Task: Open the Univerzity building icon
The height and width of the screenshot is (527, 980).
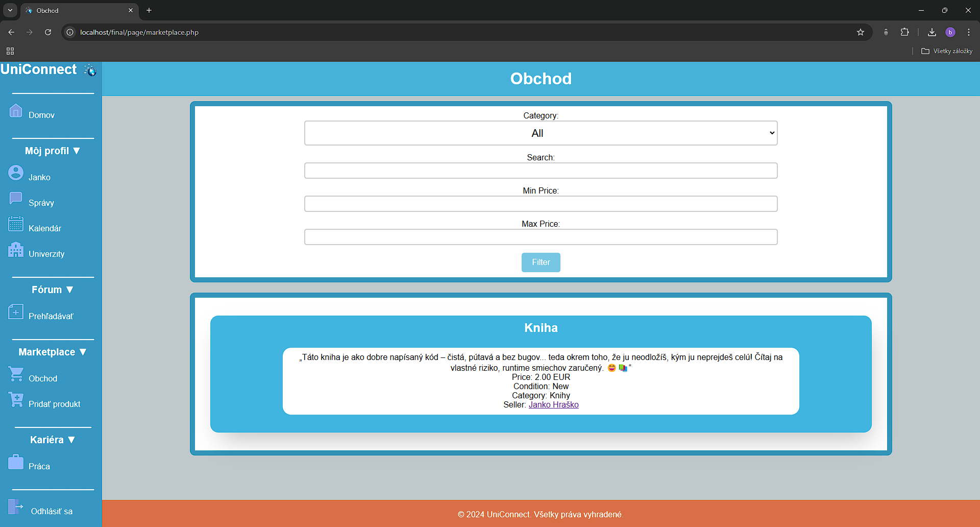Action: (x=16, y=249)
